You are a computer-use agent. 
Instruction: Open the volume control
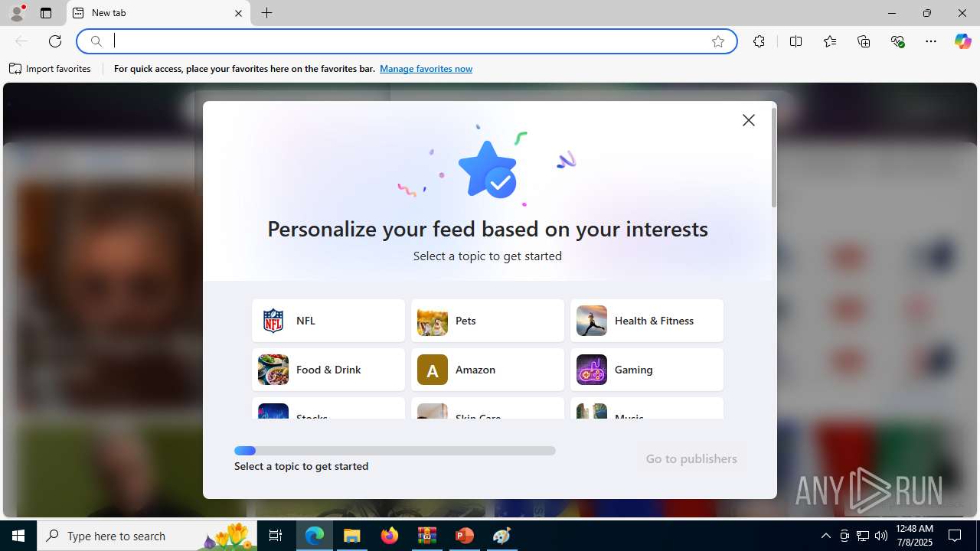[x=881, y=536]
